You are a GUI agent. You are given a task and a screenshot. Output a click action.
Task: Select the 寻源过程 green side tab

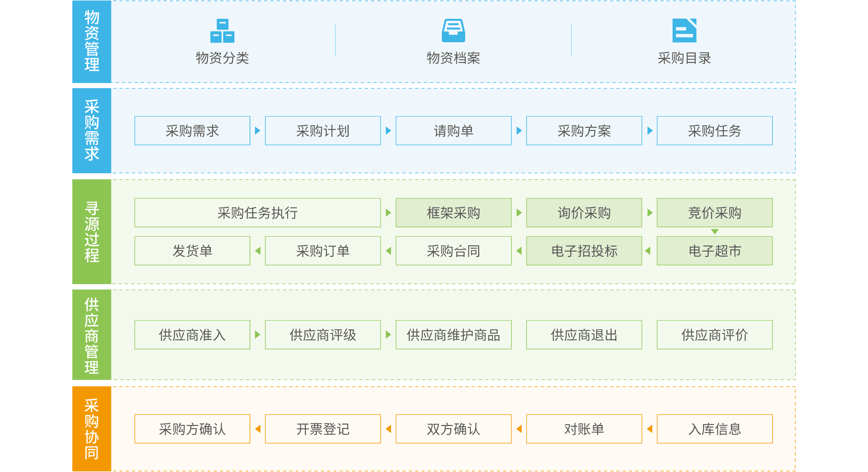coord(92,232)
